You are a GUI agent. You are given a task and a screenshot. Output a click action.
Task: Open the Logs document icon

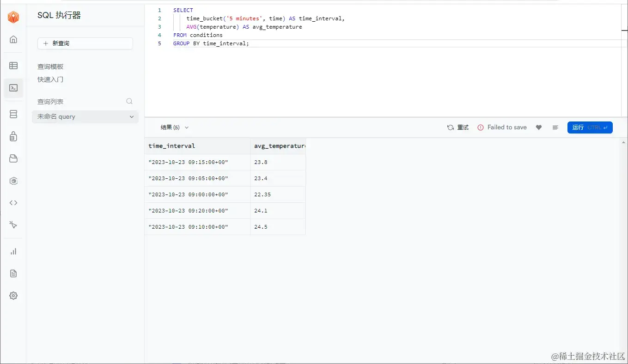click(13, 273)
